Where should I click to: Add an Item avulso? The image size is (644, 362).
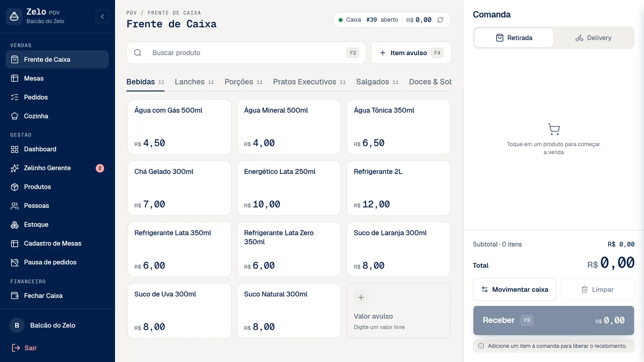[411, 53]
